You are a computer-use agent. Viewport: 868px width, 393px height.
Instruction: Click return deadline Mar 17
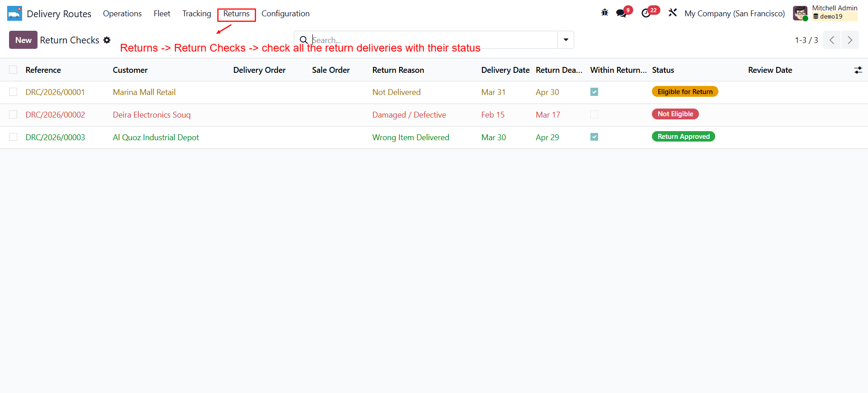pos(548,115)
